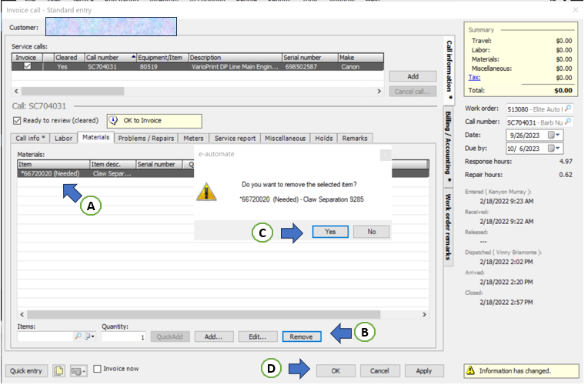Click the Information has changed warning icon

click(x=470, y=370)
